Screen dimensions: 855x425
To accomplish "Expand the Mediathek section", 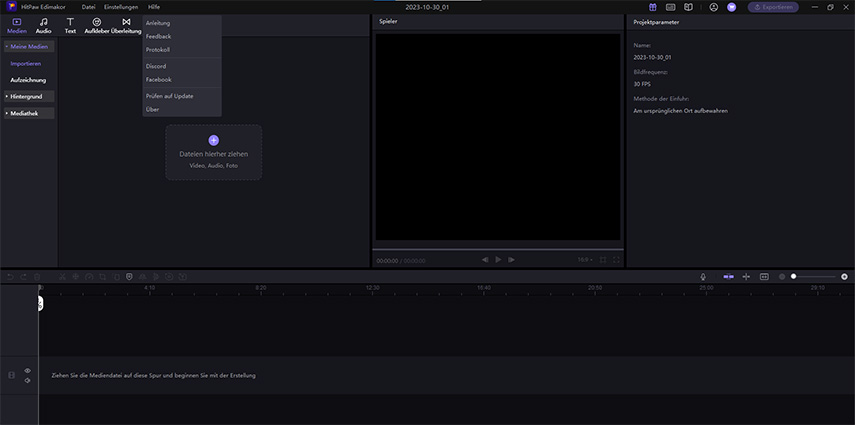I will coord(28,113).
